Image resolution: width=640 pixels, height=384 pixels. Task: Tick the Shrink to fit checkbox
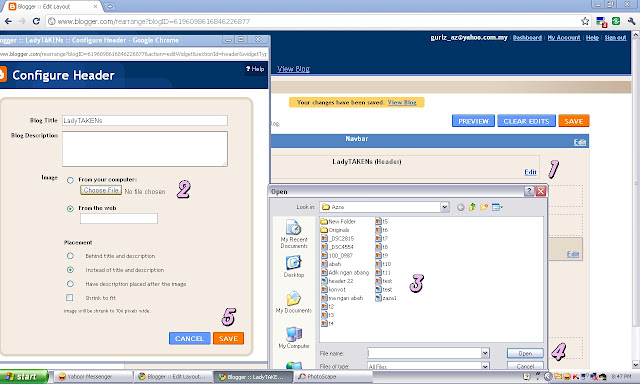pos(70,297)
